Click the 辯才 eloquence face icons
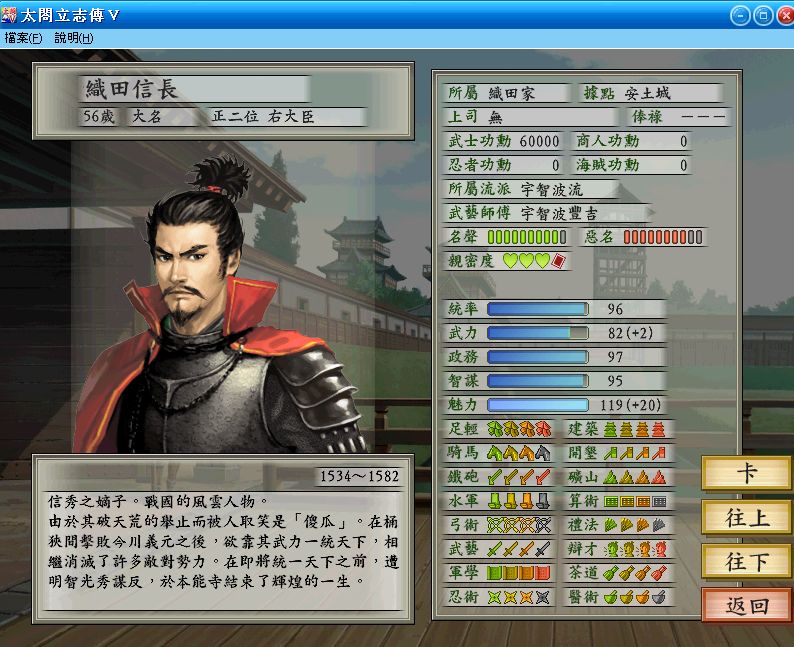Viewport: 794px width, 647px height. point(635,549)
